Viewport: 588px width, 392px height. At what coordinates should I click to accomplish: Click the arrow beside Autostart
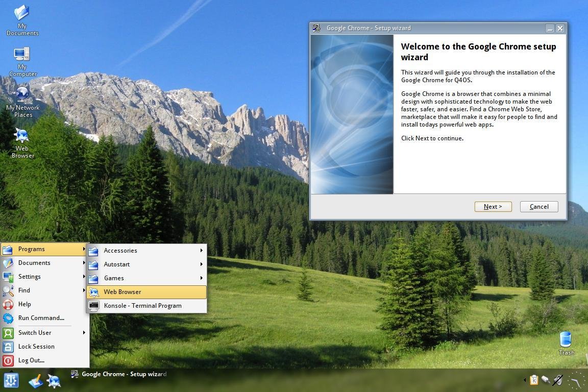(202, 264)
